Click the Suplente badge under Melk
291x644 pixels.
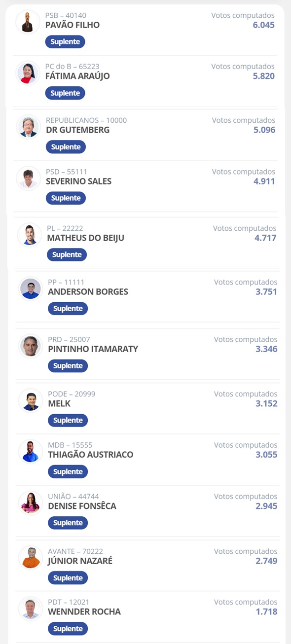point(68,420)
